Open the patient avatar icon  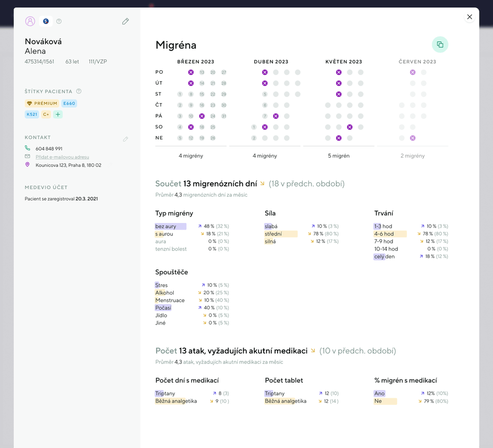(30, 21)
